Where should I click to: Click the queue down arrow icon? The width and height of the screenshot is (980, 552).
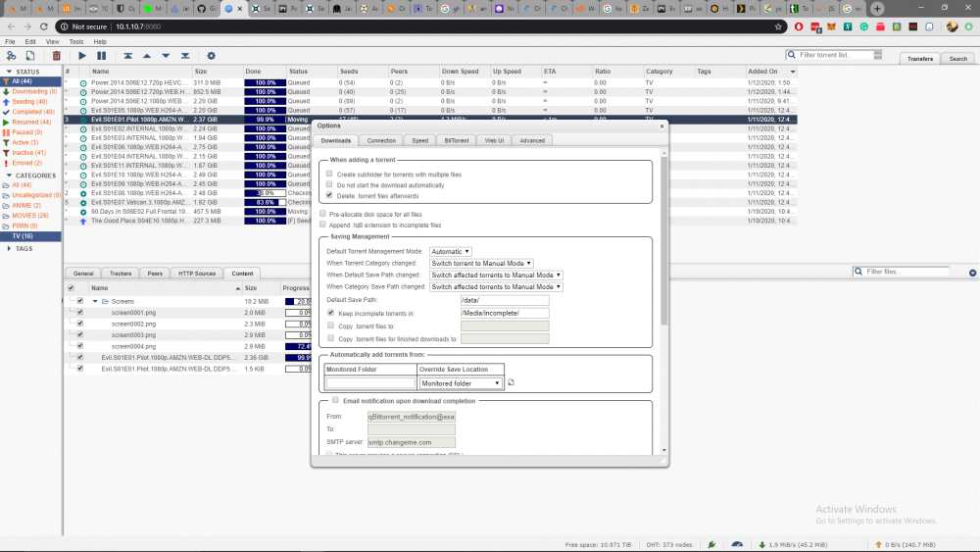coord(166,56)
